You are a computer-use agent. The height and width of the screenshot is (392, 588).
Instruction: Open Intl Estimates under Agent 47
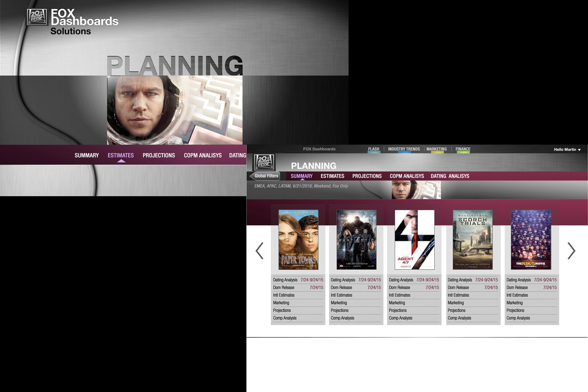click(x=414, y=295)
